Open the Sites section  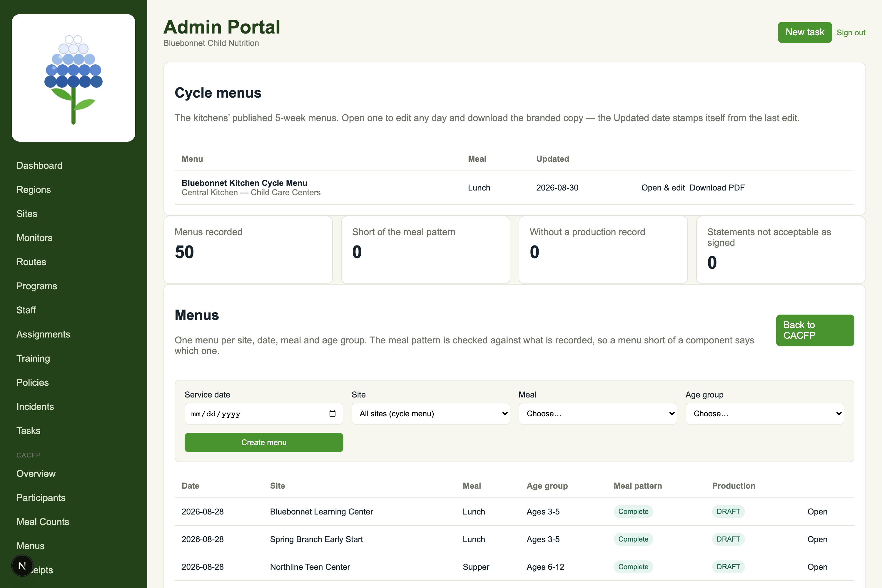(x=27, y=213)
